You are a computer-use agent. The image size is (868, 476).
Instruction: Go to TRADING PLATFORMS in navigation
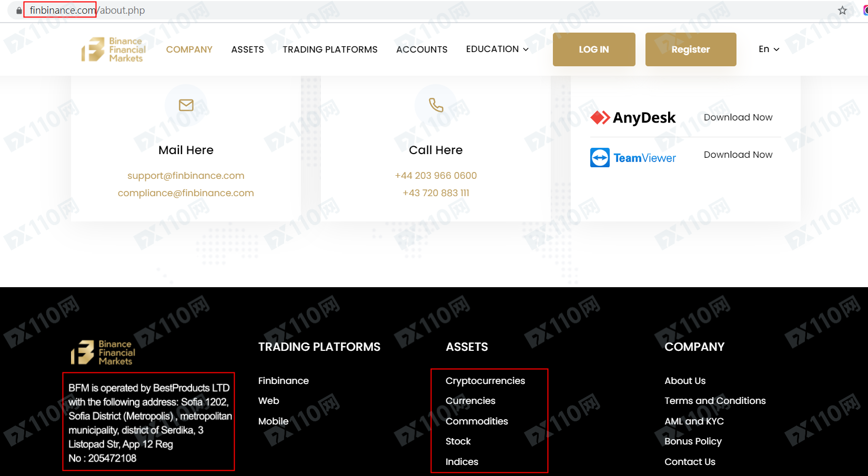(x=330, y=49)
